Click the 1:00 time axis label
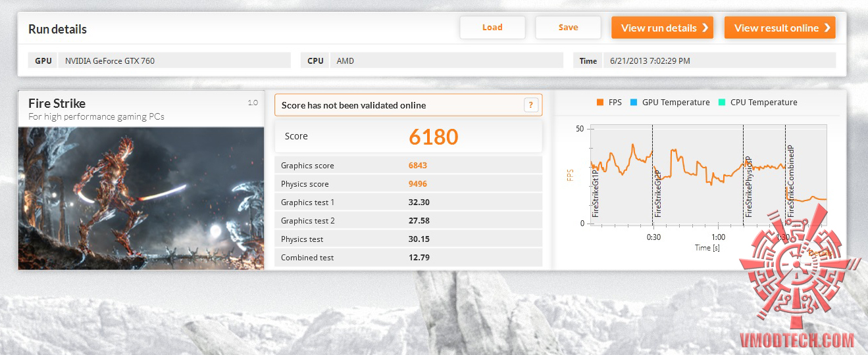 (718, 237)
